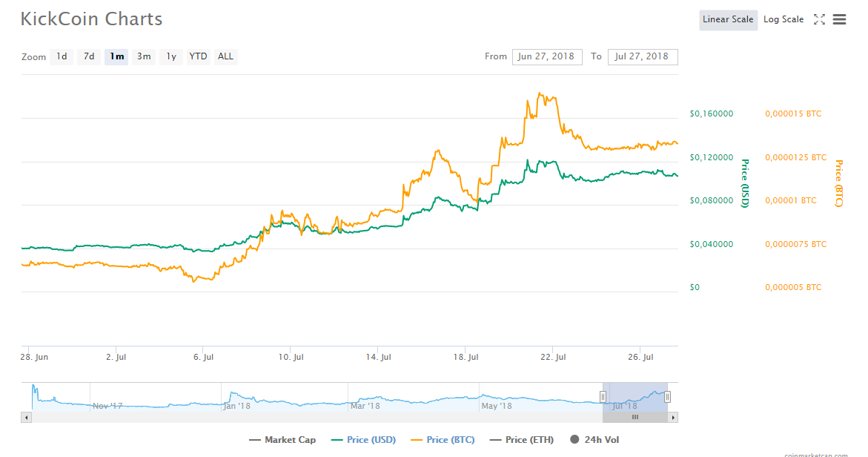
Task: Click navigator scrollbar right arrow
Action: [673, 418]
